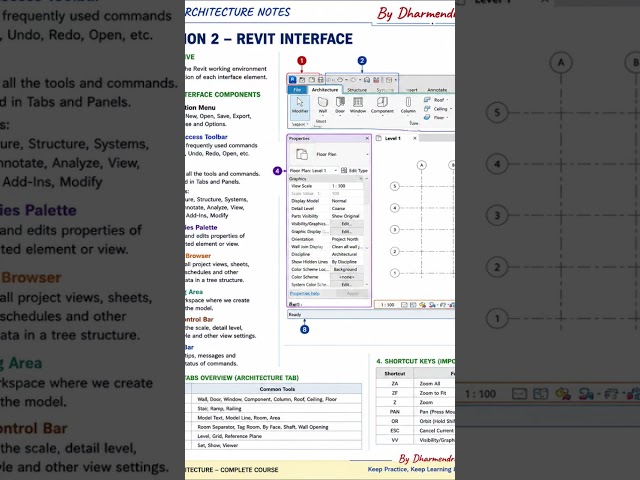640x480 pixels.
Task: Open the Redo history dropdown arrow
Action: pyautogui.click(x=360, y=80)
